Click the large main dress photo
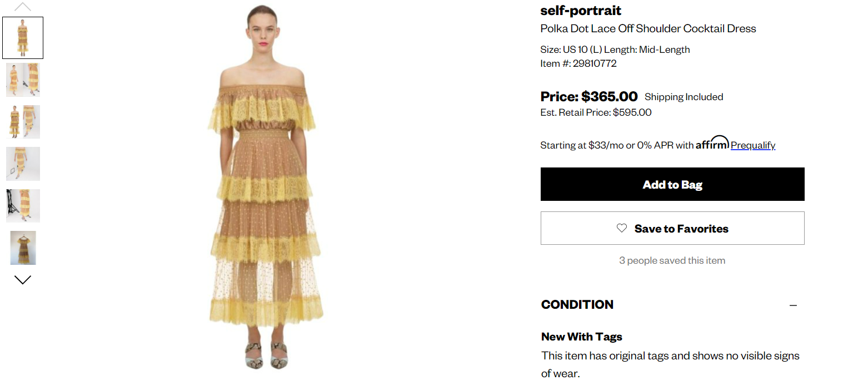The width and height of the screenshot is (868, 380). click(x=266, y=189)
